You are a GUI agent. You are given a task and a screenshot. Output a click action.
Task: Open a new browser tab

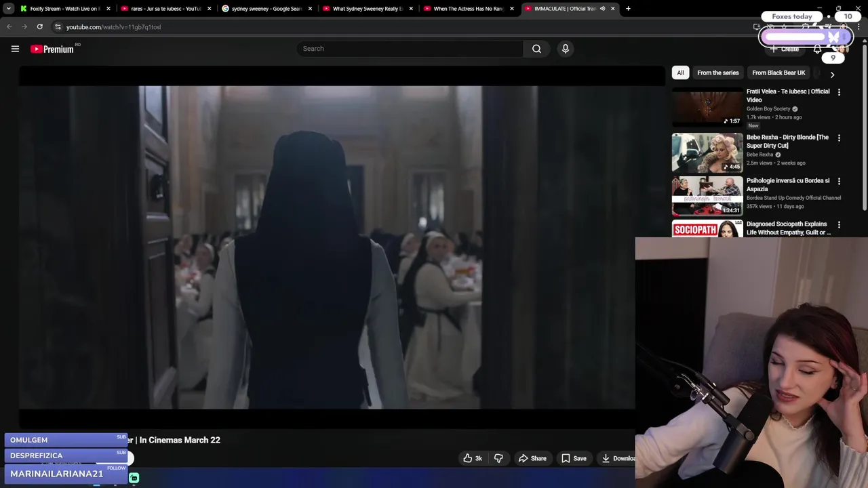[628, 9]
